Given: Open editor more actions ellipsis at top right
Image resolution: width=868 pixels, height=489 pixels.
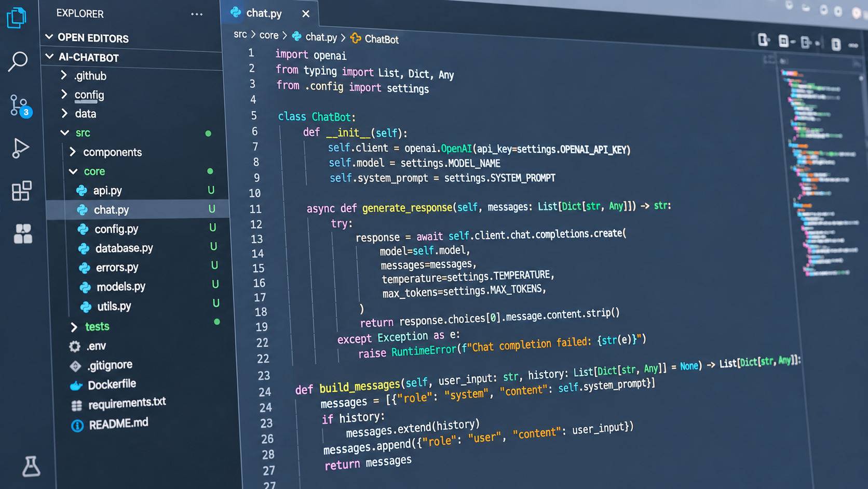Looking at the screenshot, I should 853,46.
